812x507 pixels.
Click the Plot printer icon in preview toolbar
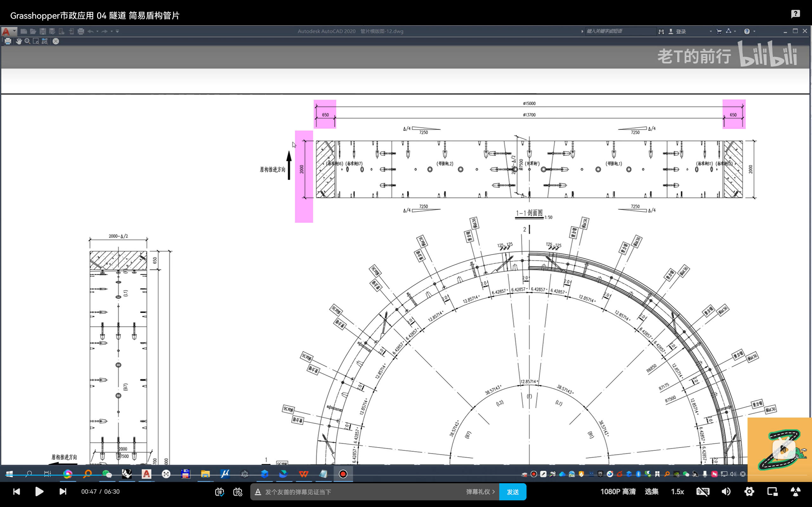(8, 41)
